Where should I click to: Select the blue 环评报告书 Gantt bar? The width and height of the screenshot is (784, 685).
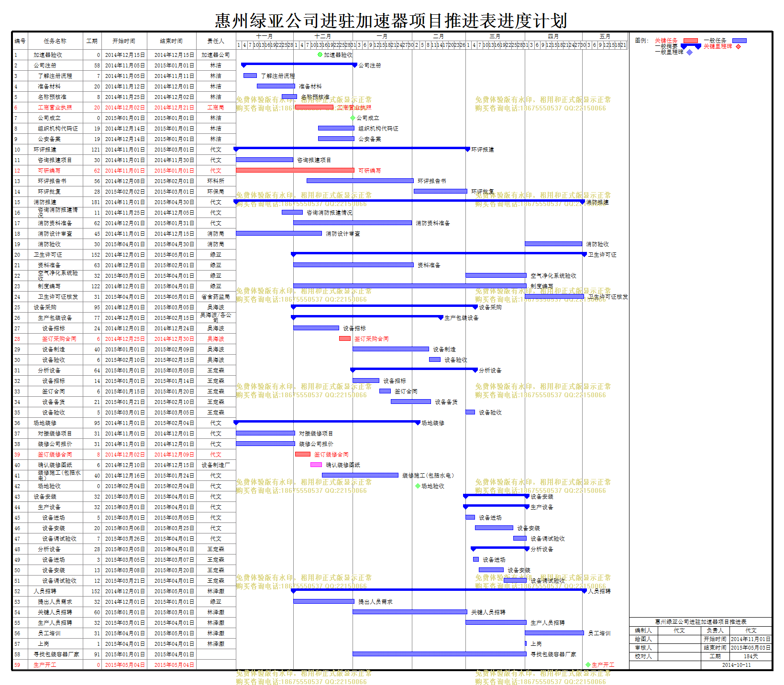(360, 181)
